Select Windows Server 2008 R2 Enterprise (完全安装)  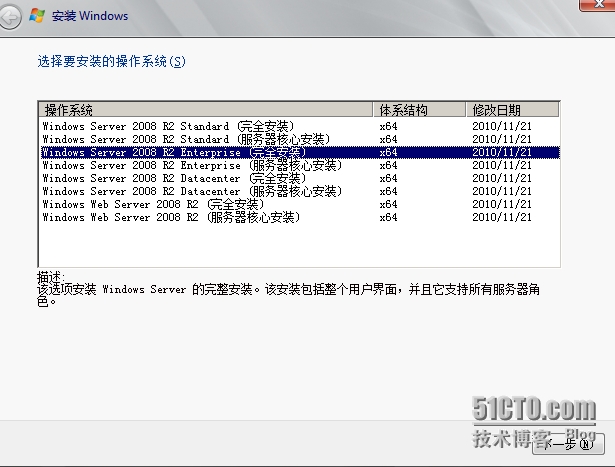[300, 152]
